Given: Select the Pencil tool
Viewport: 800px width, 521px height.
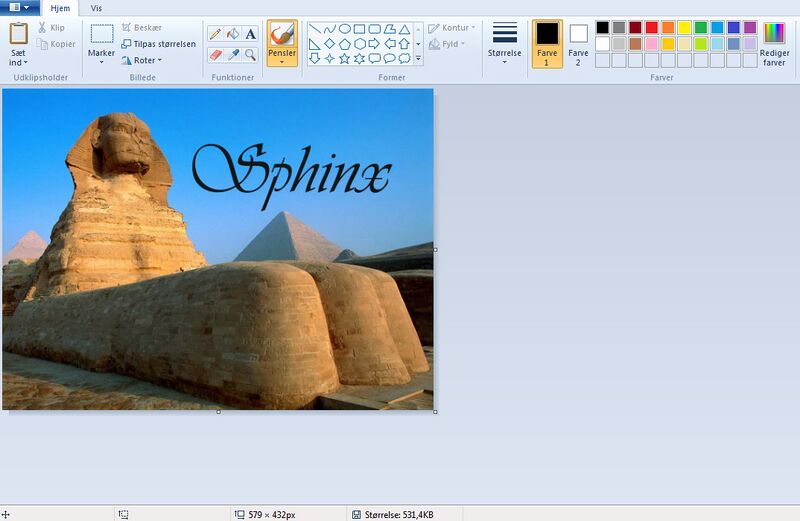Looking at the screenshot, I should point(215,34).
